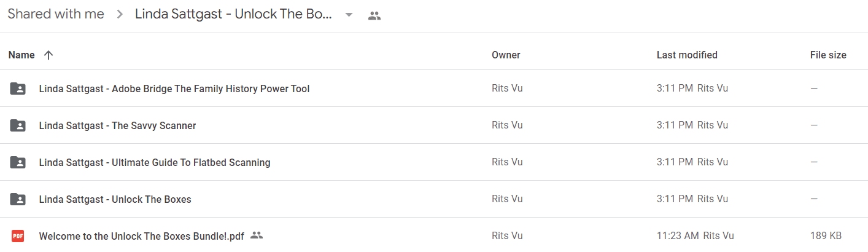Click the breadcrumb chevron after Shared with me
This screenshot has height=252, width=868.
[x=120, y=15]
